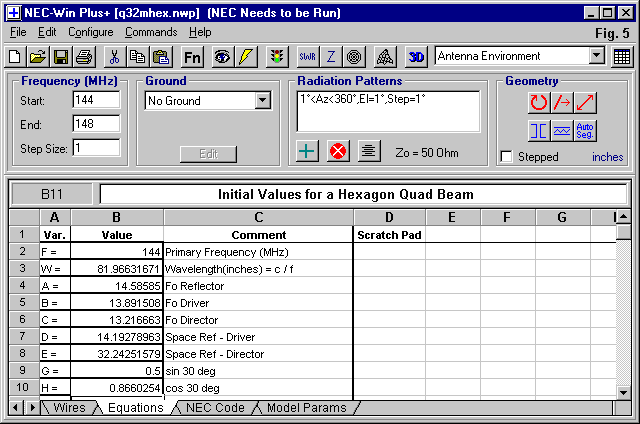Click the Auto Seg geometry button
This screenshot has width=640, height=424.
point(586,130)
